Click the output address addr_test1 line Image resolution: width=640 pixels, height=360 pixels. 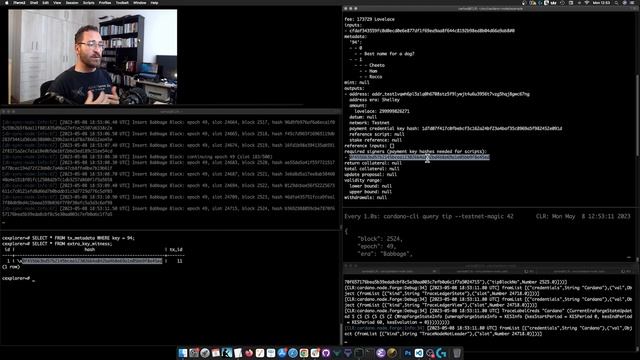click(439, 94)
